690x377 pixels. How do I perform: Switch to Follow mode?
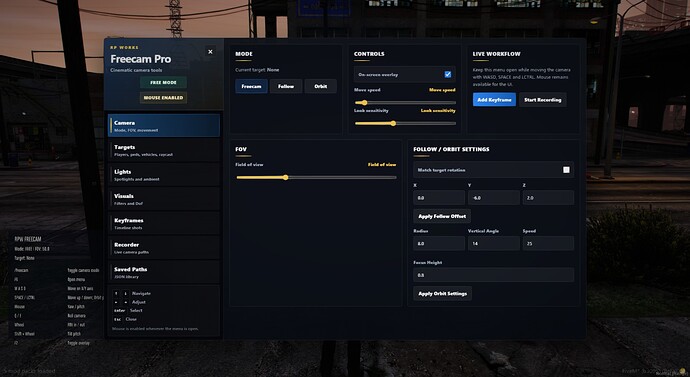click(x=286, y=86)
